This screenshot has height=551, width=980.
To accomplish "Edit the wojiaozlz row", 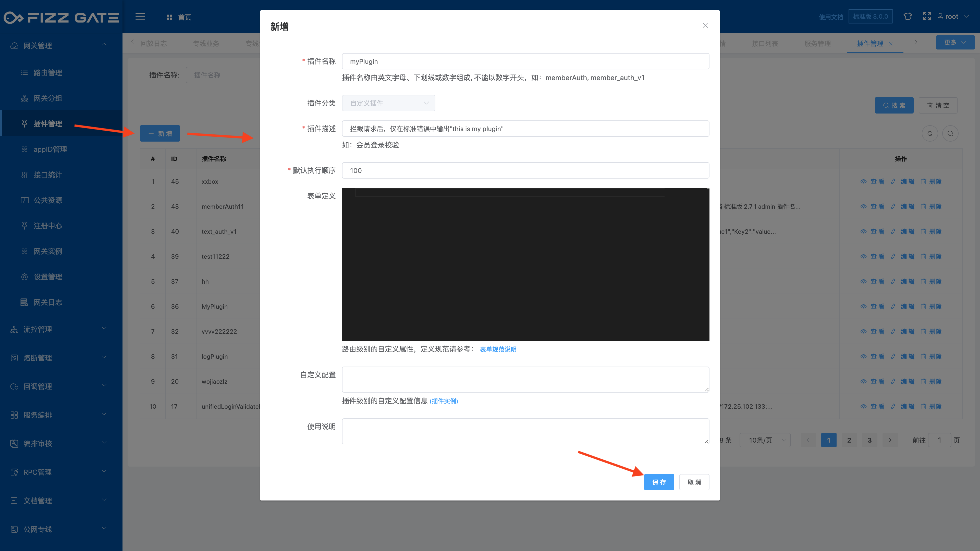I will pyautogui.click(x=903, y=381).
